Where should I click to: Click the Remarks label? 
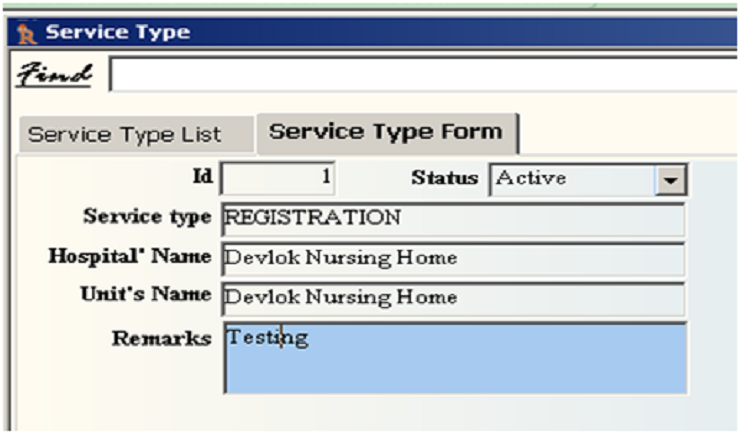tap(161, 338)
